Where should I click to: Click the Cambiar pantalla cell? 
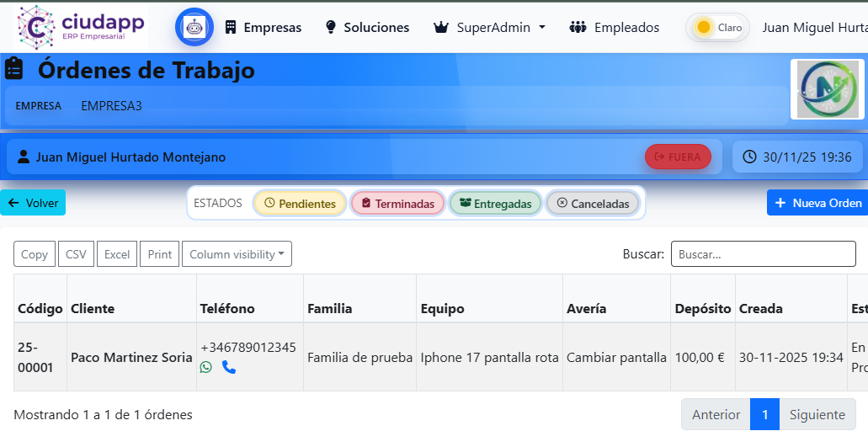616,358
